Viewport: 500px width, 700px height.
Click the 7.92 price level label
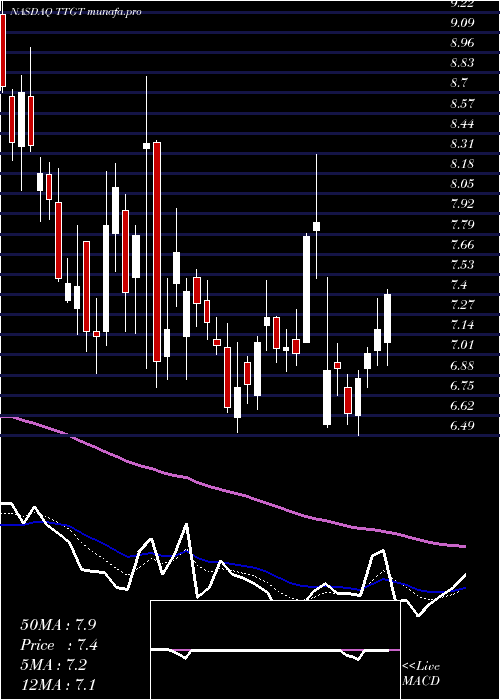coord(462,204)
